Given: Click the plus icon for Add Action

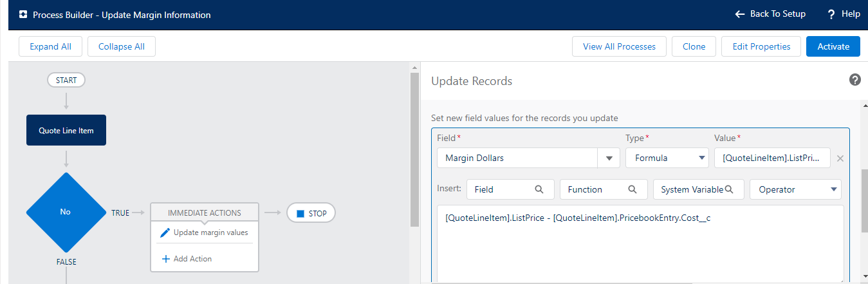Looking at the screenshot, I should (166, 259).
